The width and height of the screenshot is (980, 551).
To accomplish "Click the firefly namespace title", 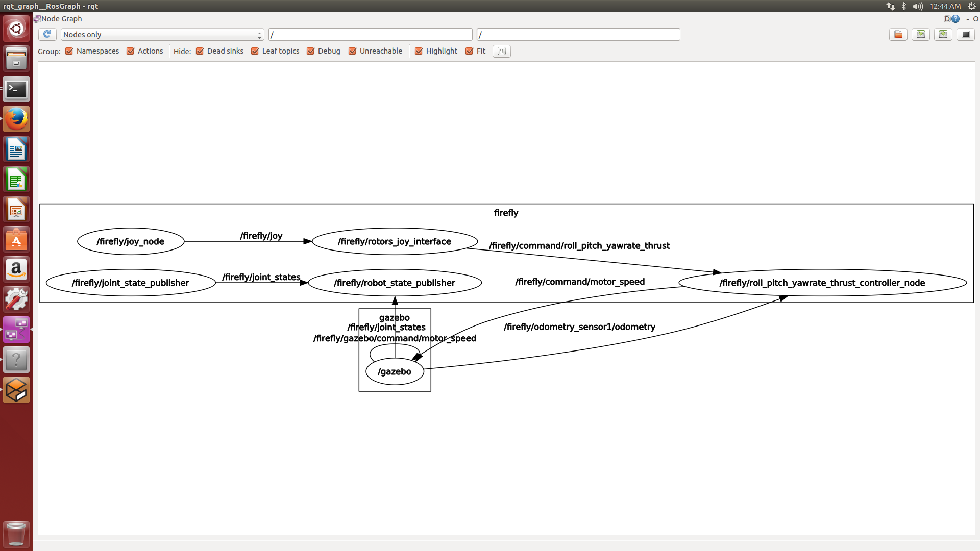I will (x=506, y=213).
